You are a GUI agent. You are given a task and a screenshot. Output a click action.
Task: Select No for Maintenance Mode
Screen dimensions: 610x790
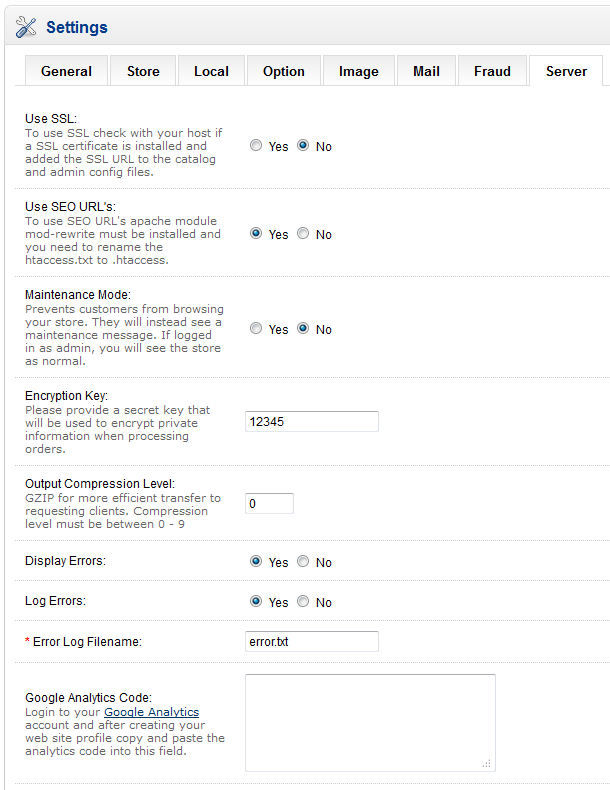[x=303, y=329]
